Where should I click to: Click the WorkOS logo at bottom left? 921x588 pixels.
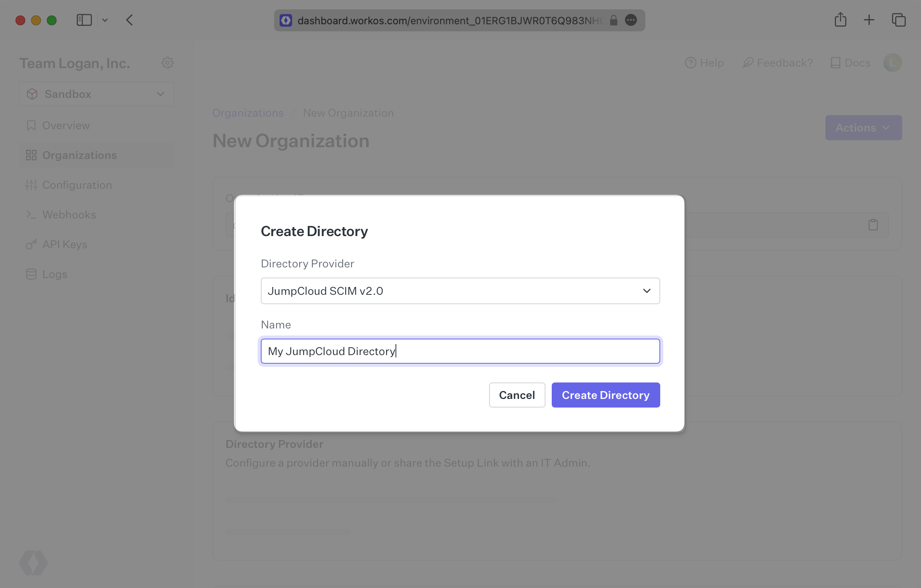33,563
